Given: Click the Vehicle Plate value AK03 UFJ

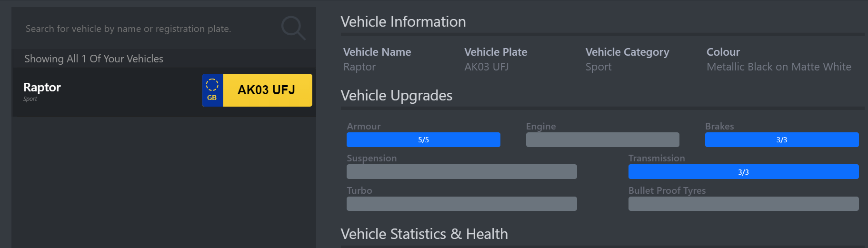Looking at the screenshot, I should [486, 67].
